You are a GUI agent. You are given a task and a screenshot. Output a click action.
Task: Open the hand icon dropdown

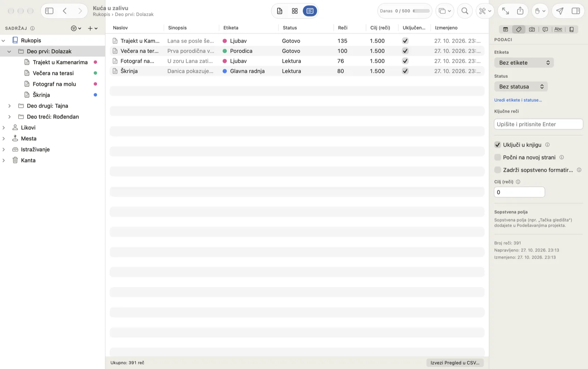point(540,11)
